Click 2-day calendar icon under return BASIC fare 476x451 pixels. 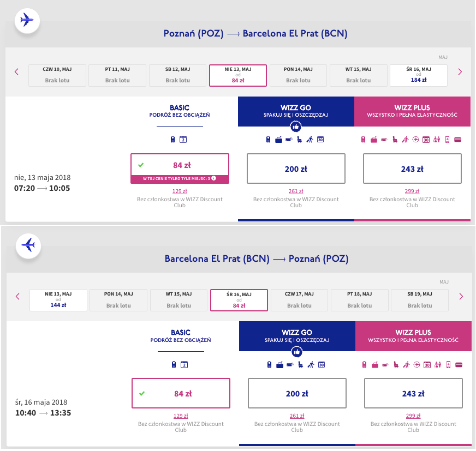pos(185,364)
